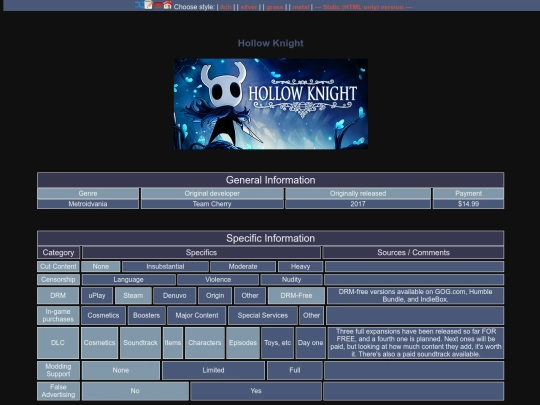Select the 'Nudity' censorship cell
Image resolution: width=540 pixels, height=405 pixels.
click(x=291, y=279)
